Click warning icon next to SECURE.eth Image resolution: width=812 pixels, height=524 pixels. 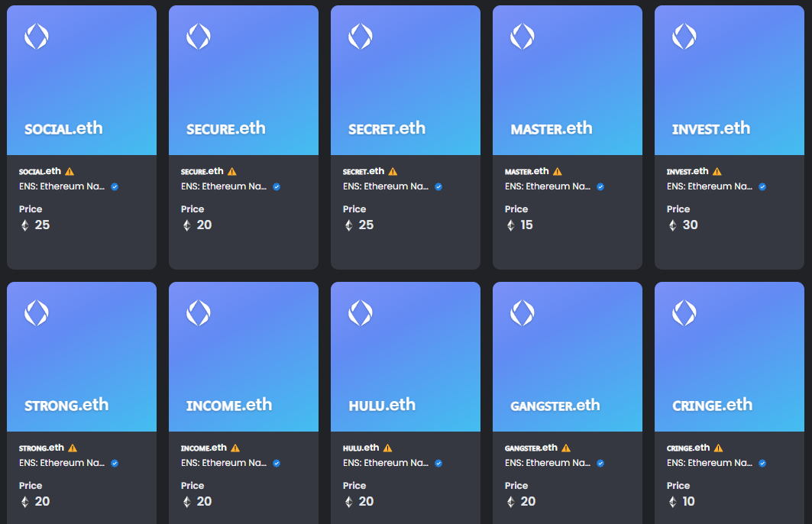click(232, 171)
